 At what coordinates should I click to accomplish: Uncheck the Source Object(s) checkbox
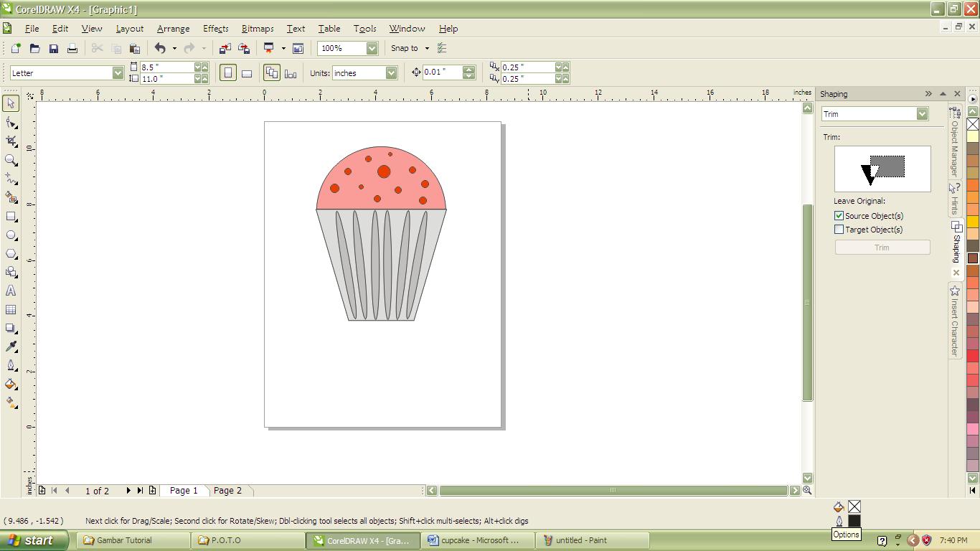[838, 215]
